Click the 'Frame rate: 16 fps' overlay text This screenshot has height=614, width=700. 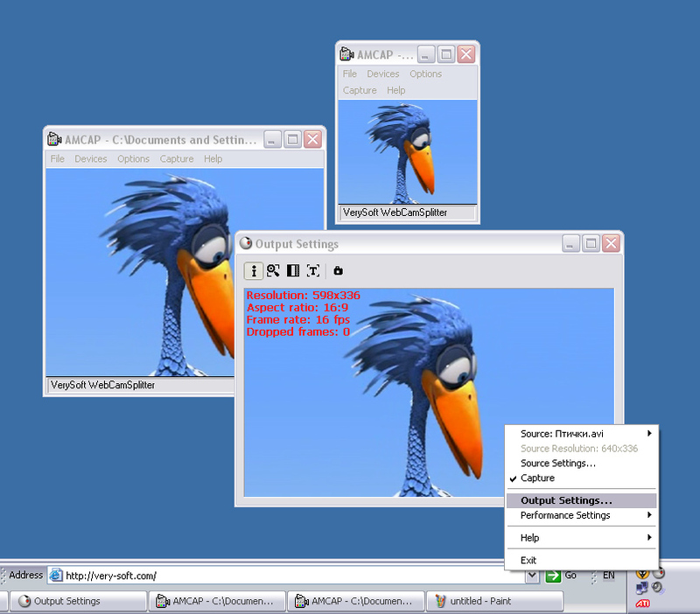[x=298, y=319]
